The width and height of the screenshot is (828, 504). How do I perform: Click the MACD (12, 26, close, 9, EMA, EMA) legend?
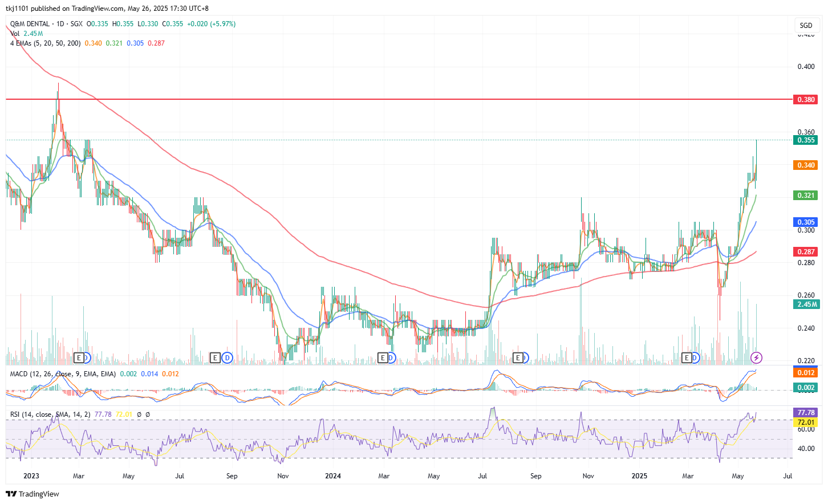tap(63, 374)
